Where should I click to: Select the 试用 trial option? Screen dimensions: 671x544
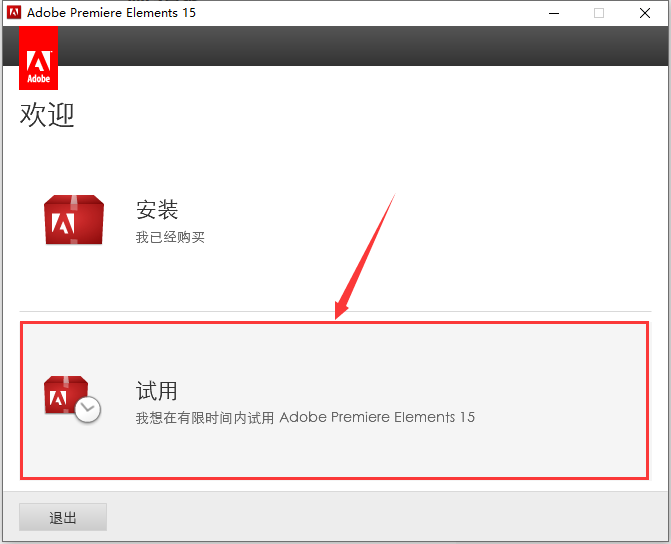[x=335, y=401]
